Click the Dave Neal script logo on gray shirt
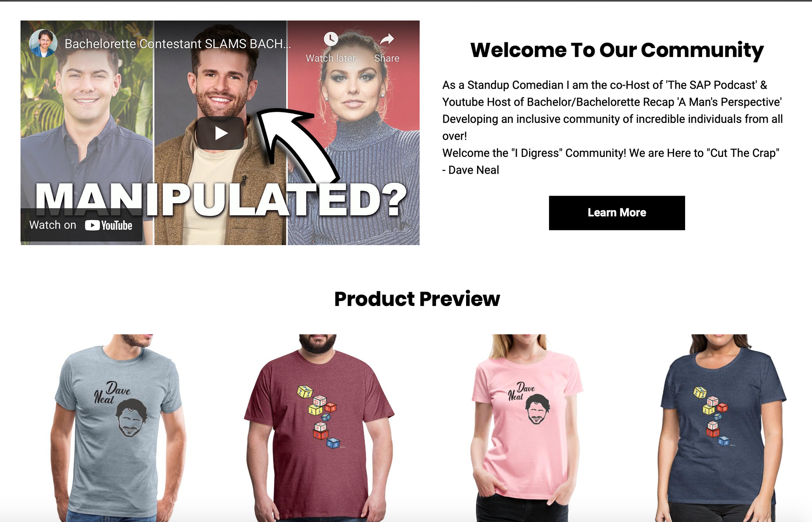The image size is (812, 522). click(112, 393)
